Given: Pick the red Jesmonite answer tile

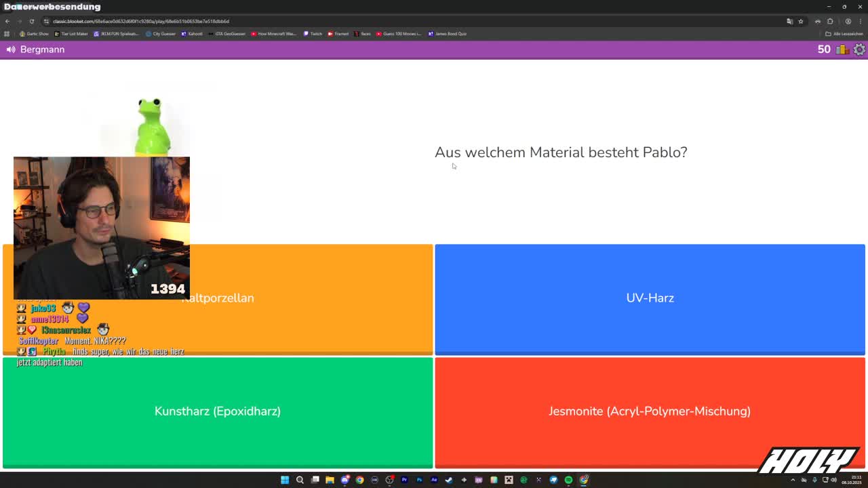Looking at the screenshot, I should click(650, 411).
